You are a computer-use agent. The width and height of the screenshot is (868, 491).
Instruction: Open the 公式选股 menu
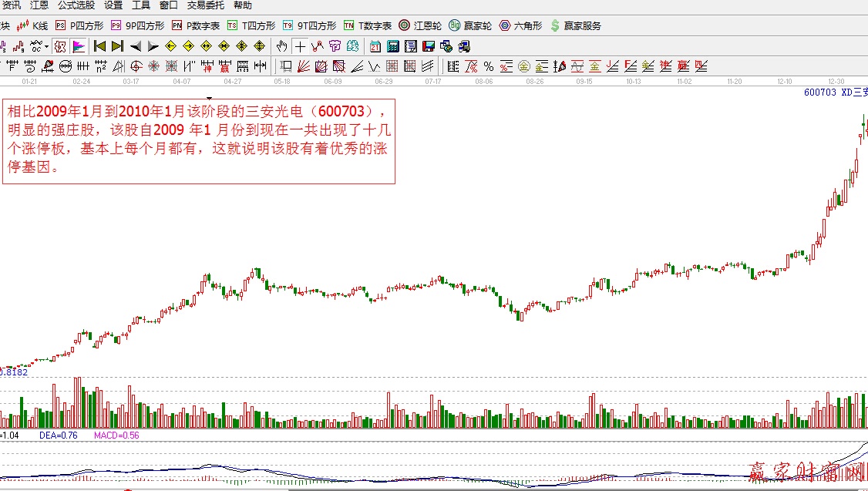coord(76,5)
